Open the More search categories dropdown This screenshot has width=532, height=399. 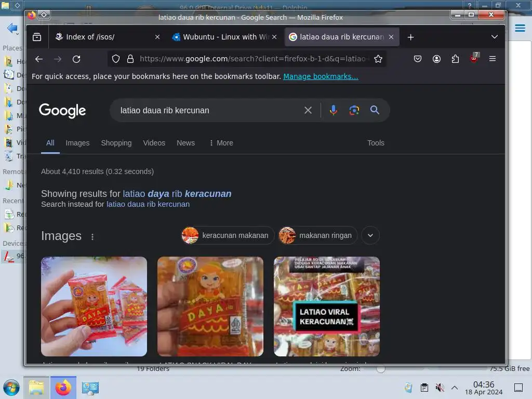(x=221, y=143)
